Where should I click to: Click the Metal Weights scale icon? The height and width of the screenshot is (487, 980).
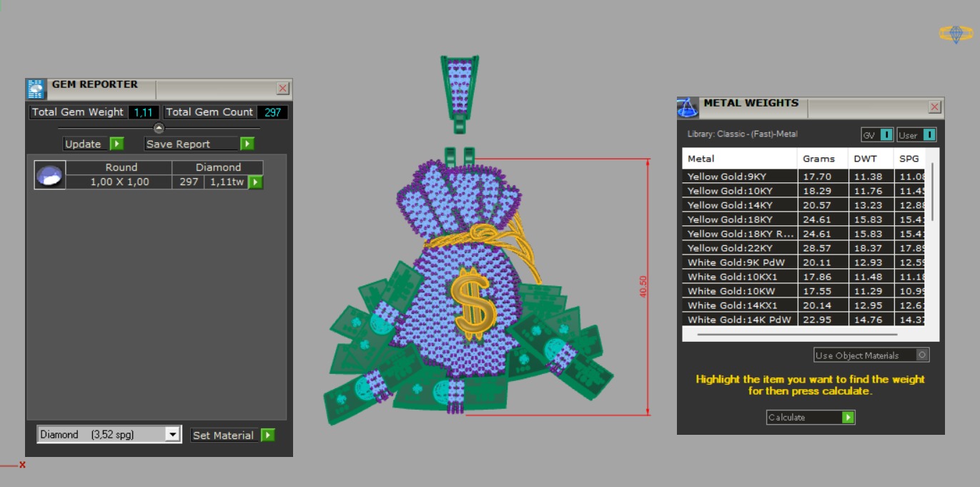[x=688, y=108]
